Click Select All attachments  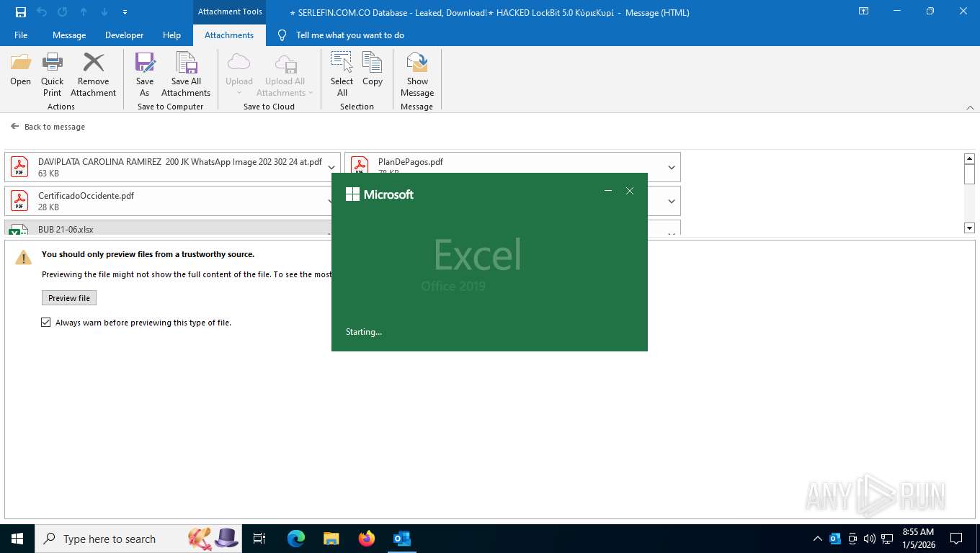(x=342, y=74)
